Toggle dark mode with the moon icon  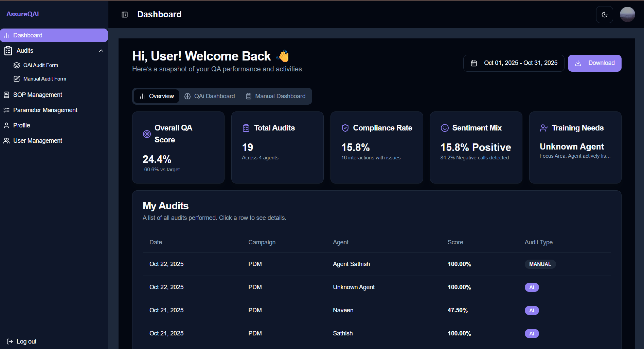pyautogui.click(x=605, y=15)
